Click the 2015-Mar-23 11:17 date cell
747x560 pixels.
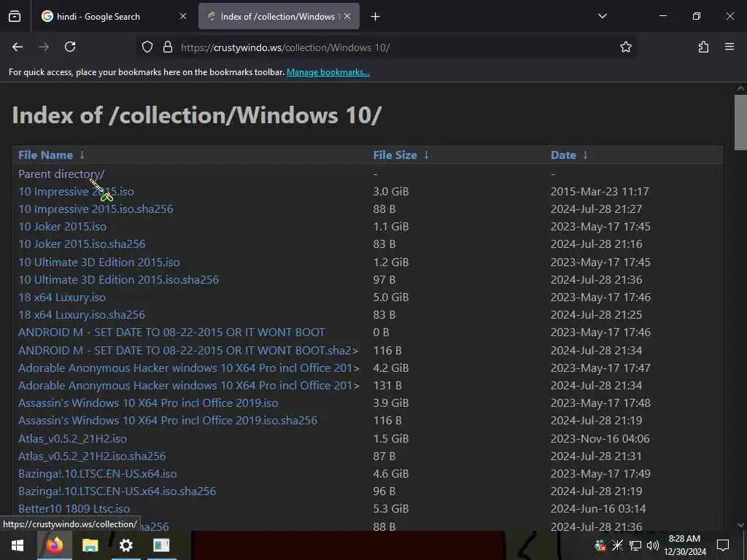point(600,192)
